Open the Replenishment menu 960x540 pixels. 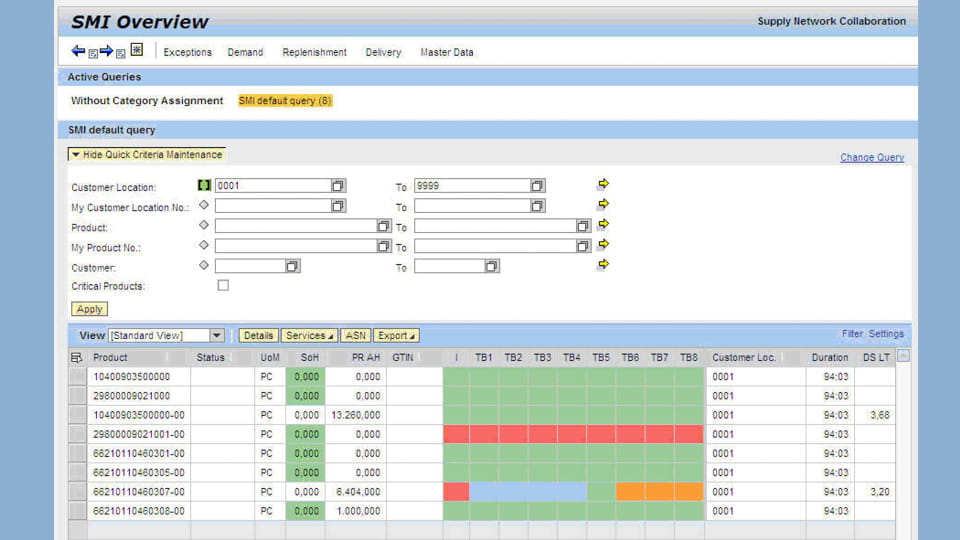(315, 53)
